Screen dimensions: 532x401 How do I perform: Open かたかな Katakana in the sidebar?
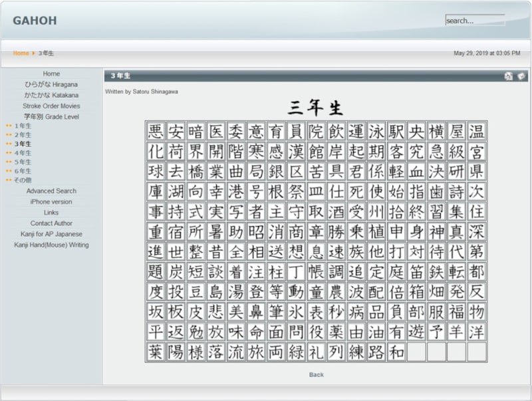(x=51, y=95)
